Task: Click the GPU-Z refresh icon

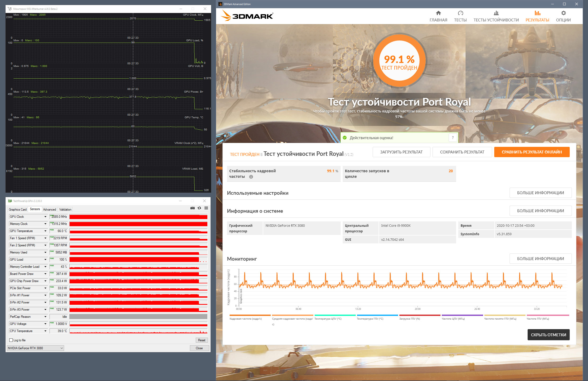Action: click(x=199, y=208)
